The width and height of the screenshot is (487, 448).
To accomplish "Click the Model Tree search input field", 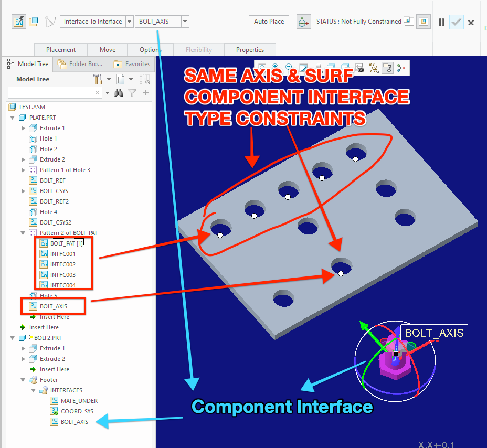I will point(52,93).
